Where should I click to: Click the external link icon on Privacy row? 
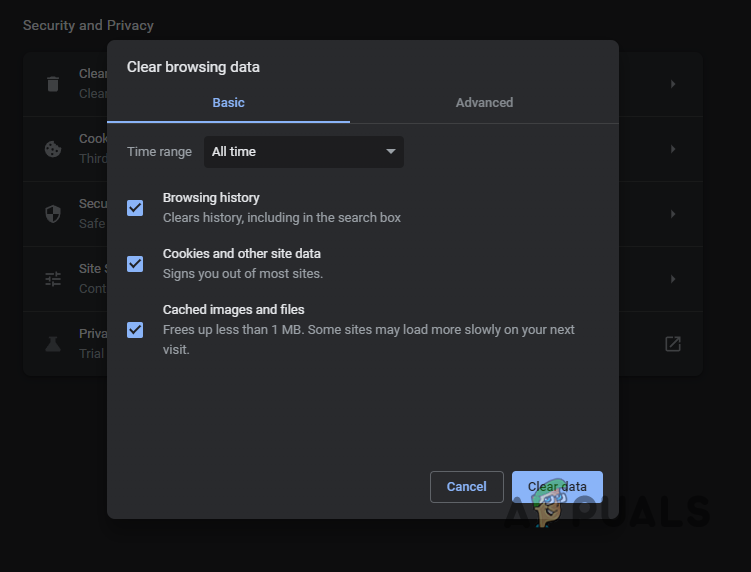tap(673, 344)
